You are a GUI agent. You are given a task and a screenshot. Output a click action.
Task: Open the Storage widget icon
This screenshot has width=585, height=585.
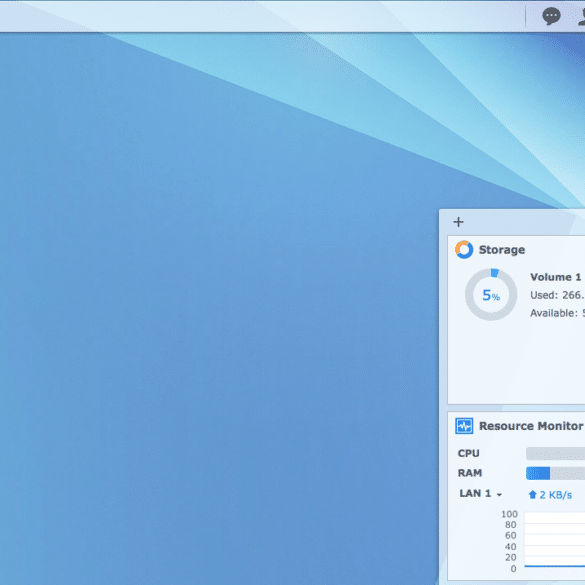click(x=464, y=249)
